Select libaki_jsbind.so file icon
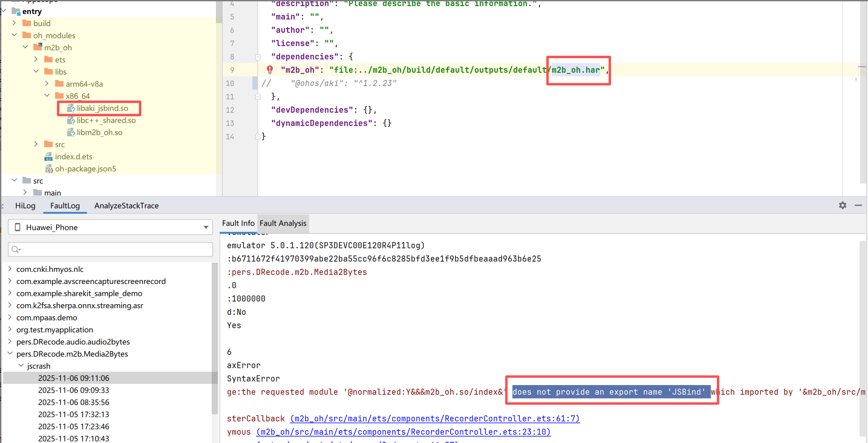The height and width of the screenshot is (443, 868). [x=71, y=108]
